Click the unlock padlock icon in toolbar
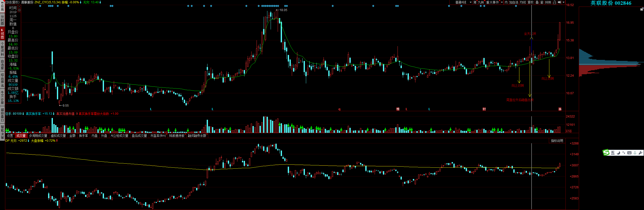The image size is (644, 210). tap(554, 2)
